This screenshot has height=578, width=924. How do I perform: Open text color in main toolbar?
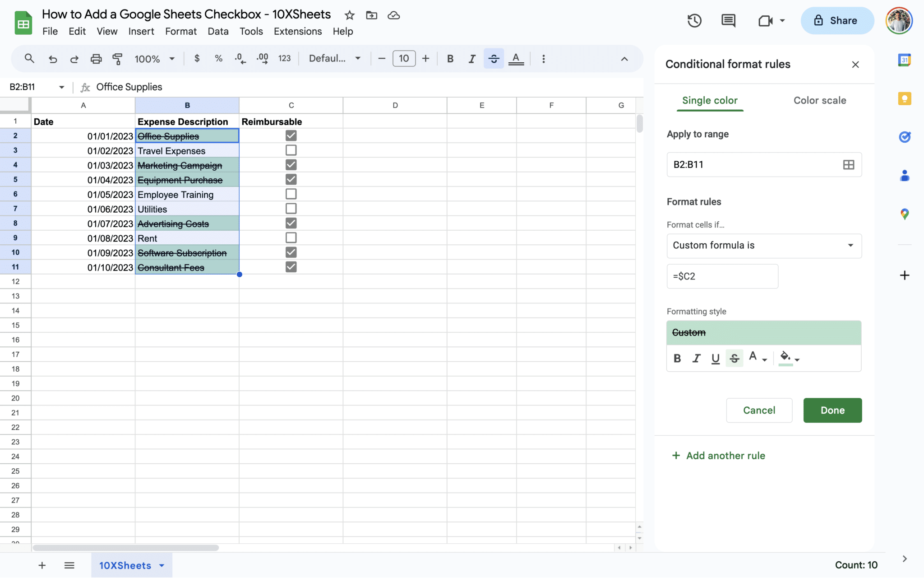pos(516,59)
